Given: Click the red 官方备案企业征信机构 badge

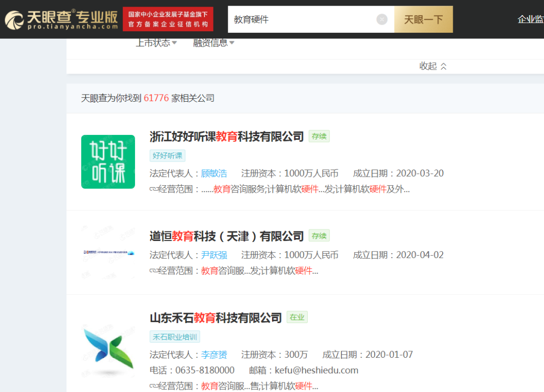Looking at the screenshot, I should click(168, 19).
